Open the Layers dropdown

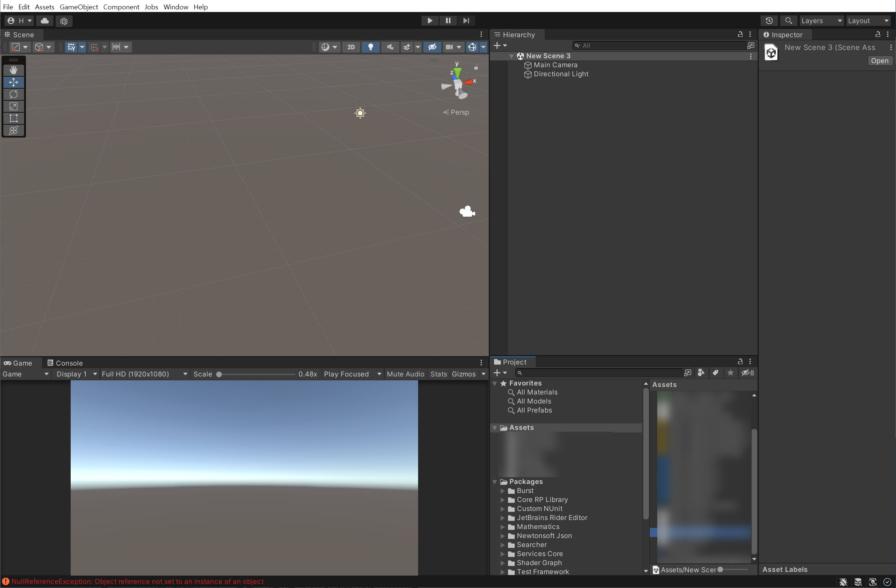[821, 21]
